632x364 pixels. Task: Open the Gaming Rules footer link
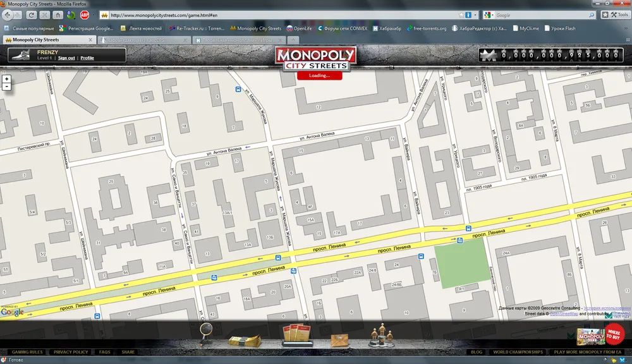click(x=27, y=352)
